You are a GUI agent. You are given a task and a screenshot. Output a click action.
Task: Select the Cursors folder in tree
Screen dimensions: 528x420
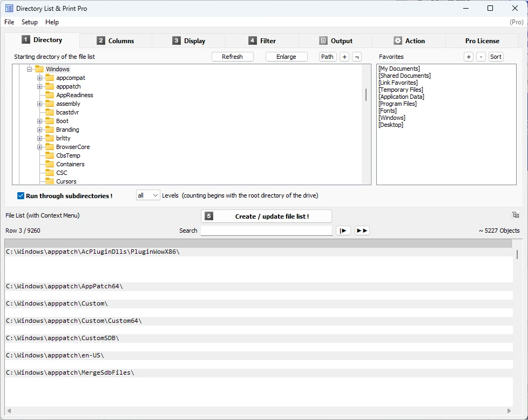(66, 181)
